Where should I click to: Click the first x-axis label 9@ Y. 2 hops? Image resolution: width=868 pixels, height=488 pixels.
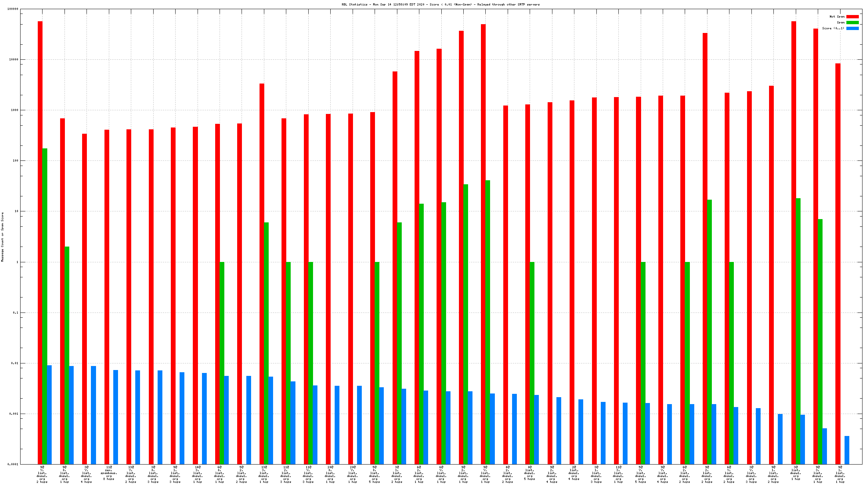pos(42,474)
